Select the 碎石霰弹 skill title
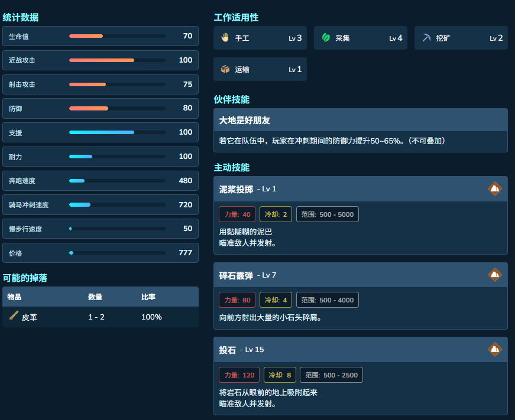The image size is (515, 420). pos(236,275)
